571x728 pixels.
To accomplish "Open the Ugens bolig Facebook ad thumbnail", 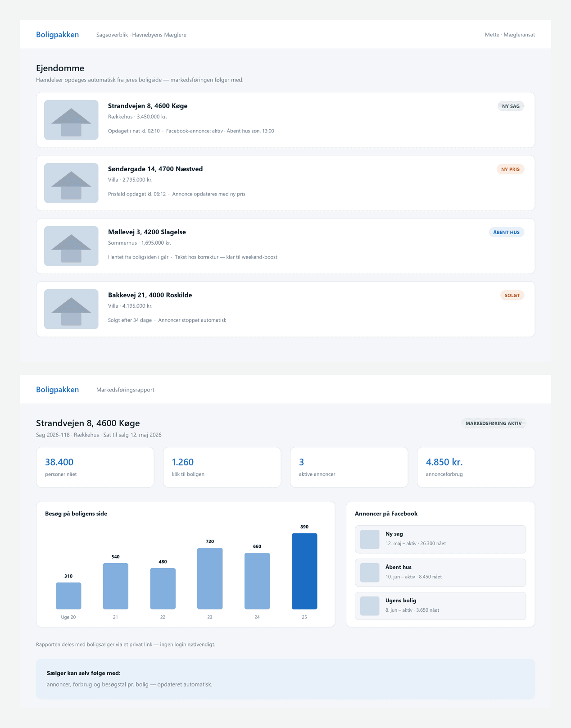I will coord(370,606).
